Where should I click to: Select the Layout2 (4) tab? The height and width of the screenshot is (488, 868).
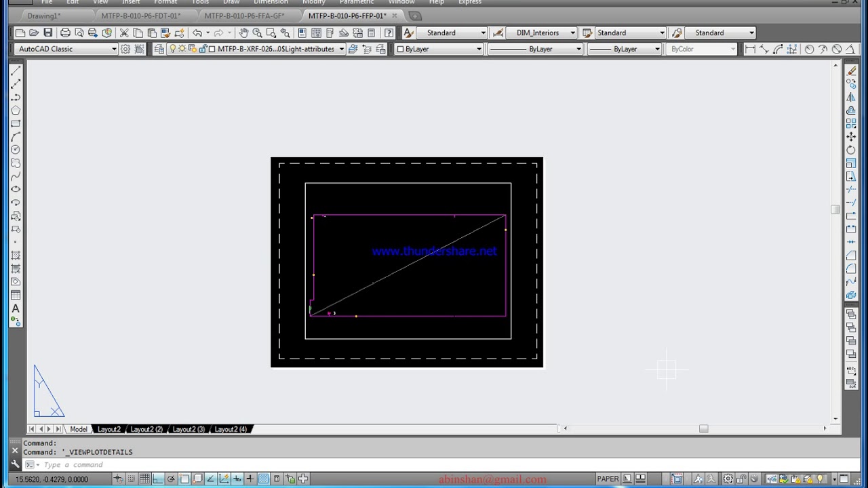(x=231, y=429)
